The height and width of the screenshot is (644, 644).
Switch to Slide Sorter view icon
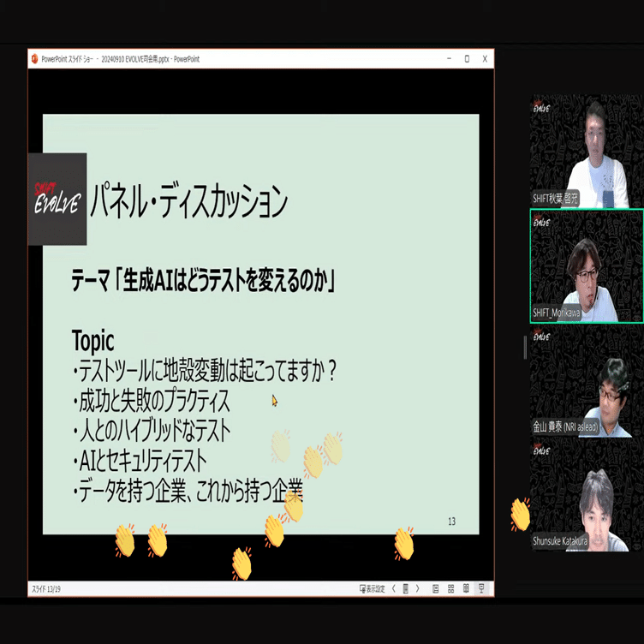tap(450, 588)
